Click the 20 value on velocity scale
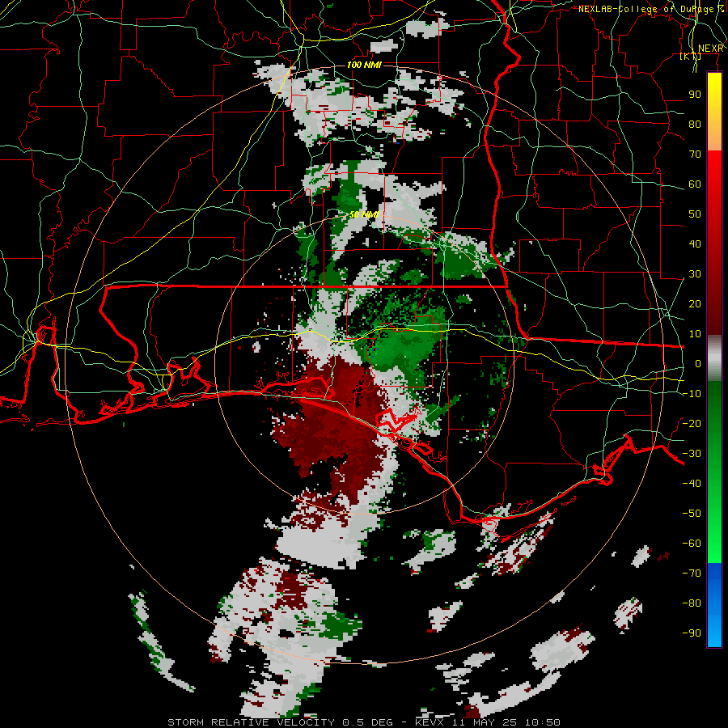The image size is (728, 728). tap(695, 303)
